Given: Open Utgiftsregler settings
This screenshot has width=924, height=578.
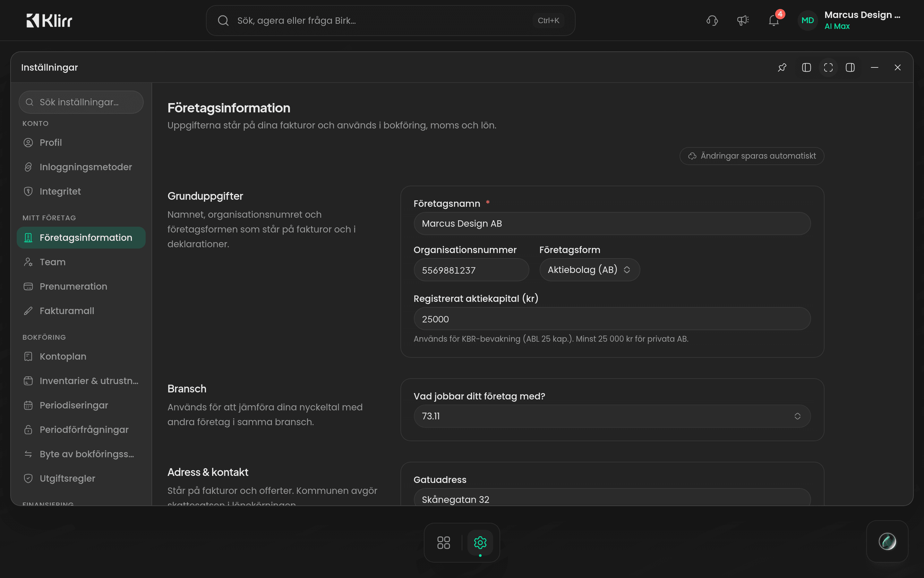Looking at the screenshot, I should coord(81,478).
